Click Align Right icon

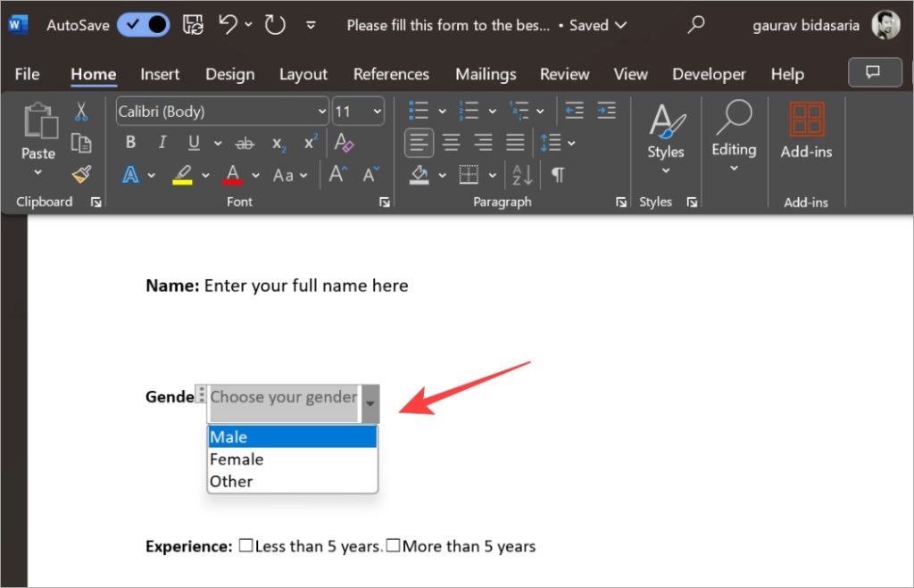[483, 142]
